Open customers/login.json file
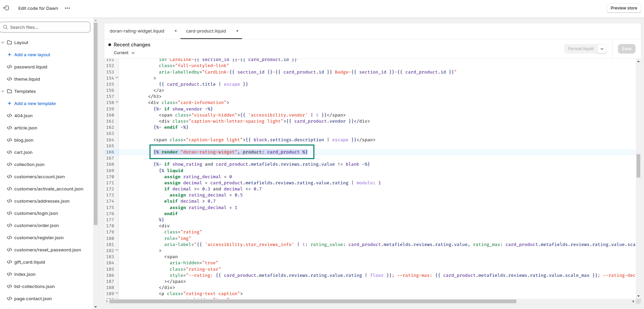The width and height of the screenshot is (644, 309). [36, 213]
